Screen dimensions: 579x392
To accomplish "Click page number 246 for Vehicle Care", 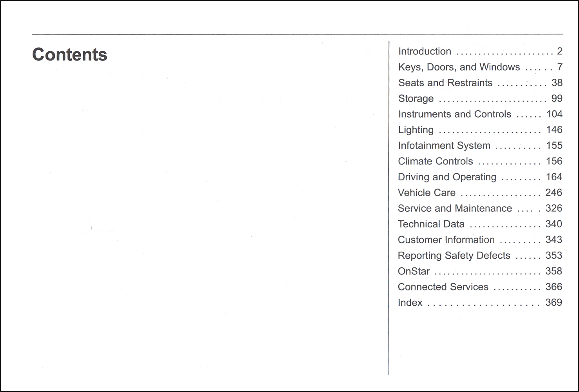I will point(554,192).
